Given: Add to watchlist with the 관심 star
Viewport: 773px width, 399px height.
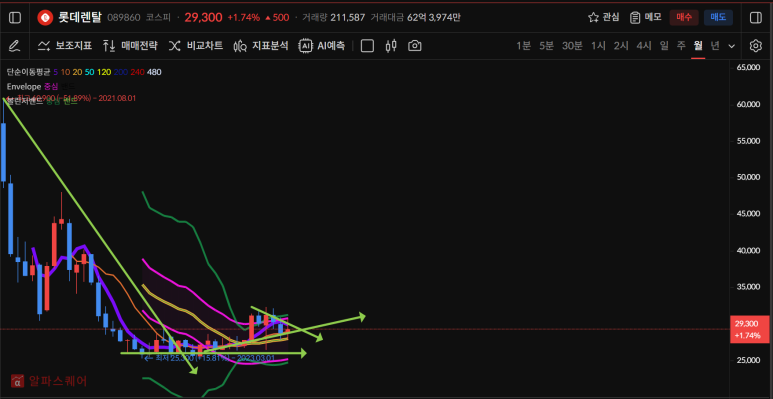Looking at the screenshot, I should point(603,17).
